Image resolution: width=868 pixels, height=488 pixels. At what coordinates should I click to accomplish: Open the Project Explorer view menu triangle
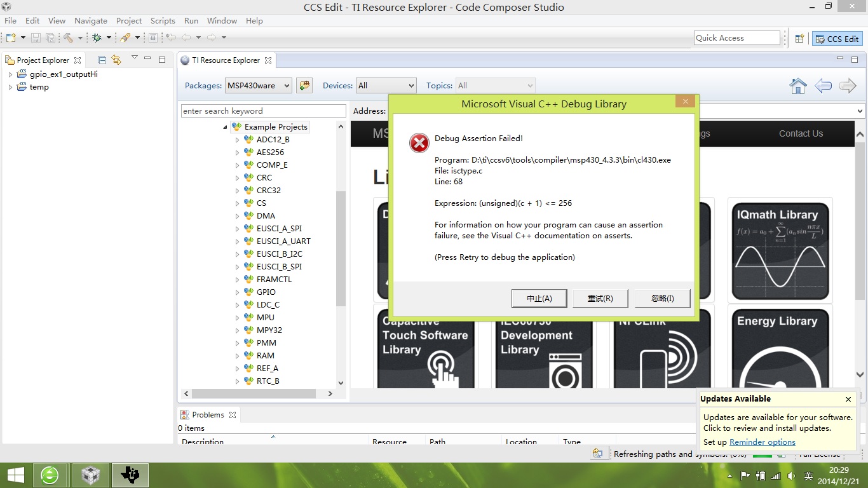(134, 58)
